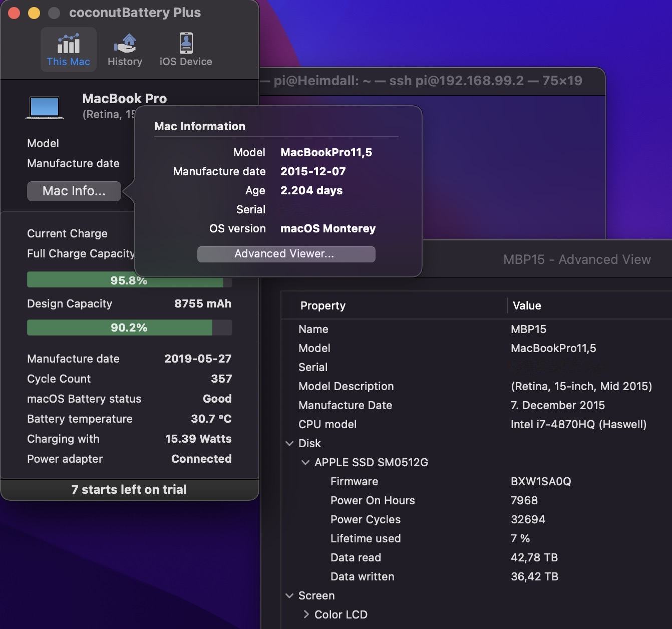Click the 'Full Charge Capacity' label
This screenshot has width=672, height=629.
(81, 253)
